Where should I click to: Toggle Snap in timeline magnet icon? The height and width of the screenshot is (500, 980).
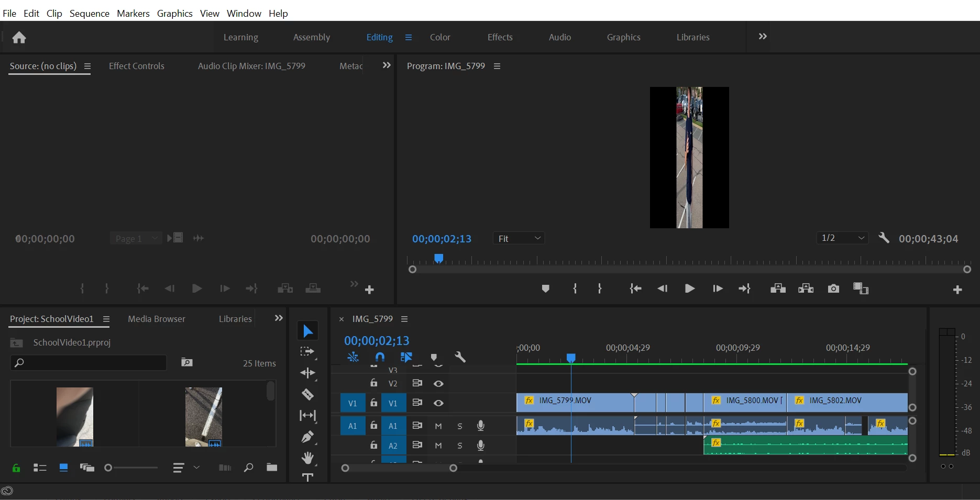click(x=380, y=357)
